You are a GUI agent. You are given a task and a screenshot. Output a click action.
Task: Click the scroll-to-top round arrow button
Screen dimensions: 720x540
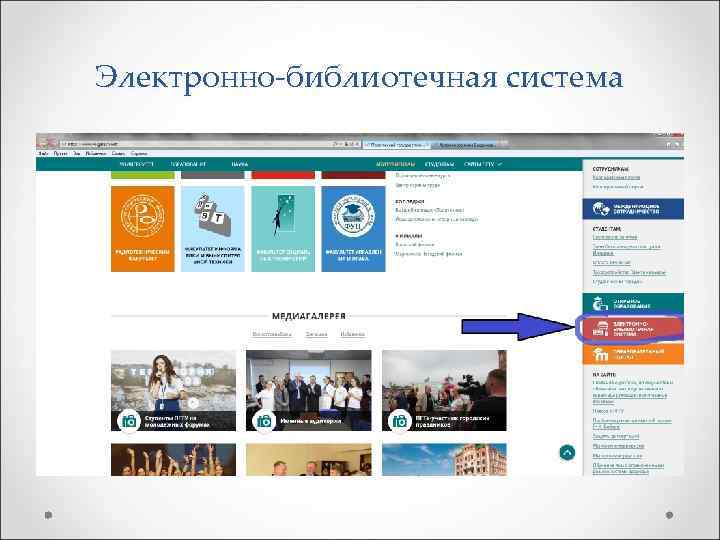pyautogui.click(x=567, y=452)
